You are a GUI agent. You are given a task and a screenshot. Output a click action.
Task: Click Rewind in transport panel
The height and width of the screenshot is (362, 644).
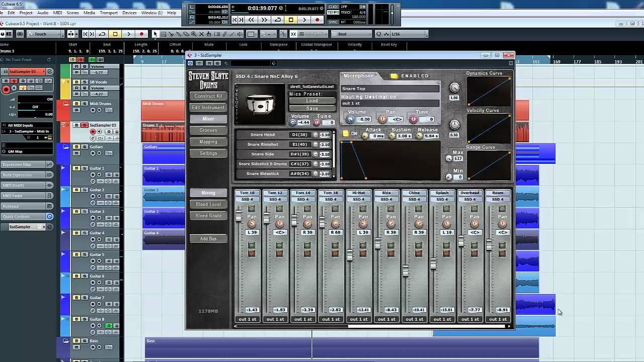pyautogui.click(x=251, y=20)
